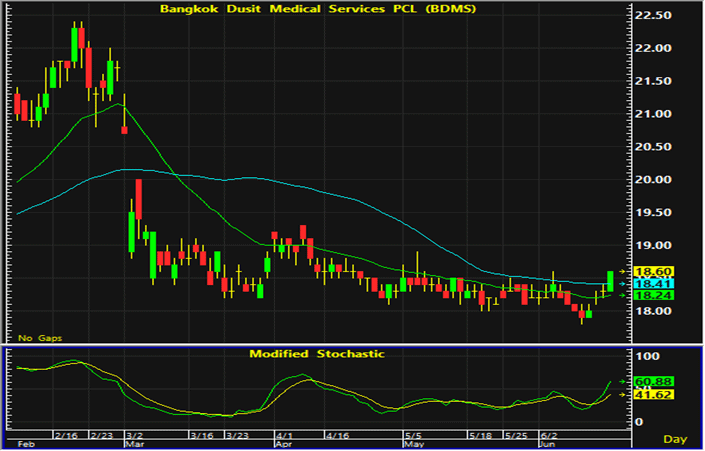Click the 3/16 date marker

[x=201, y=436]
